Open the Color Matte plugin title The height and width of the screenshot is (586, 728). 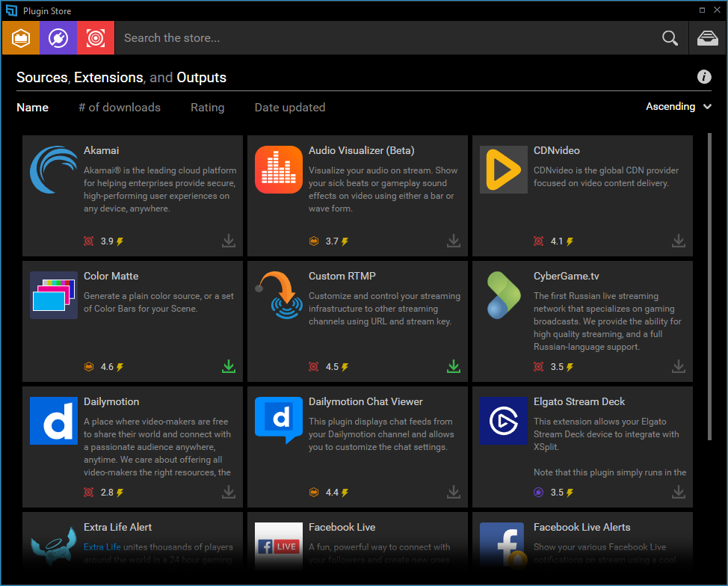(x=111, y=276)
